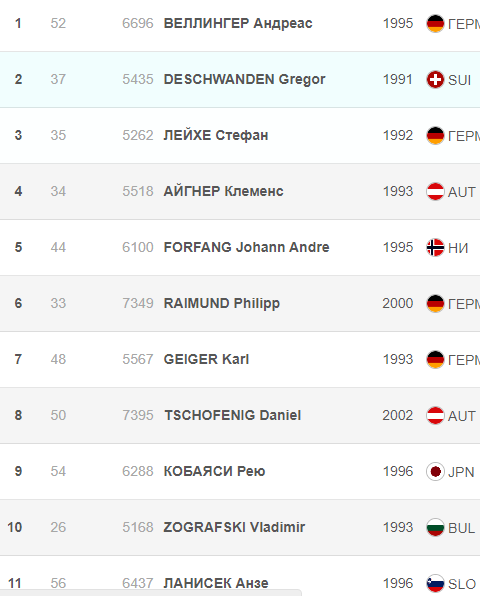480x596 pixels.
Task: Click the ЛАНИСЕК Анзе name
Action: [x=216, y=583]
